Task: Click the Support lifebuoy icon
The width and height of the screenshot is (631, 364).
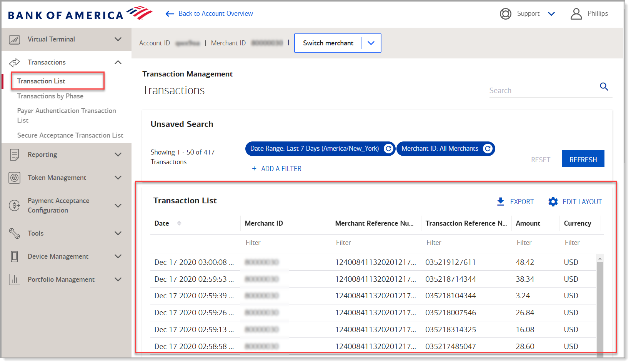Action: pos(505,14)
